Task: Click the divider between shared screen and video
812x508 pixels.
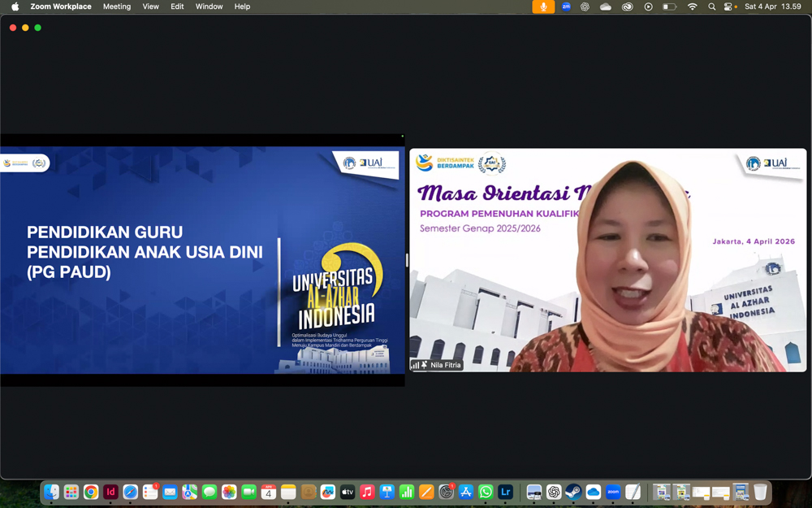Action: [407, 260]
